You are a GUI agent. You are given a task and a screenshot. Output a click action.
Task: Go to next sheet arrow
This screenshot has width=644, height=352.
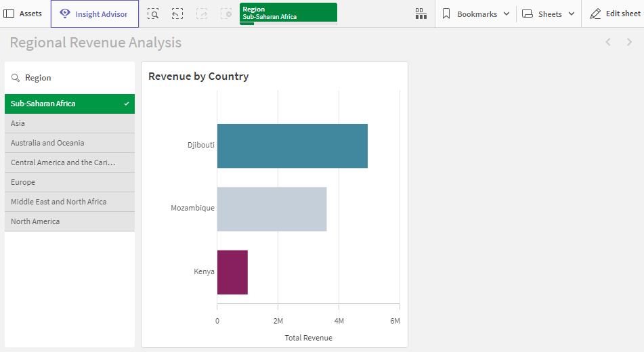coord(629,43)
